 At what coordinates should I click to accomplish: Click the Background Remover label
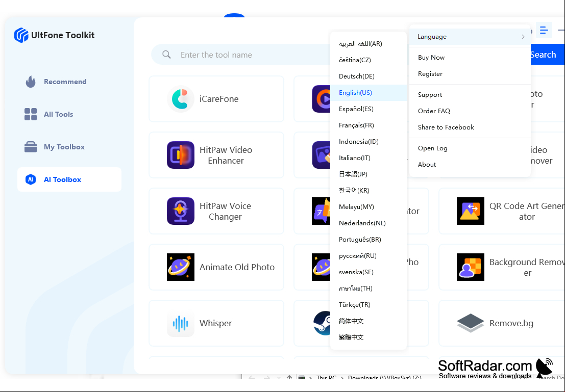527,267
